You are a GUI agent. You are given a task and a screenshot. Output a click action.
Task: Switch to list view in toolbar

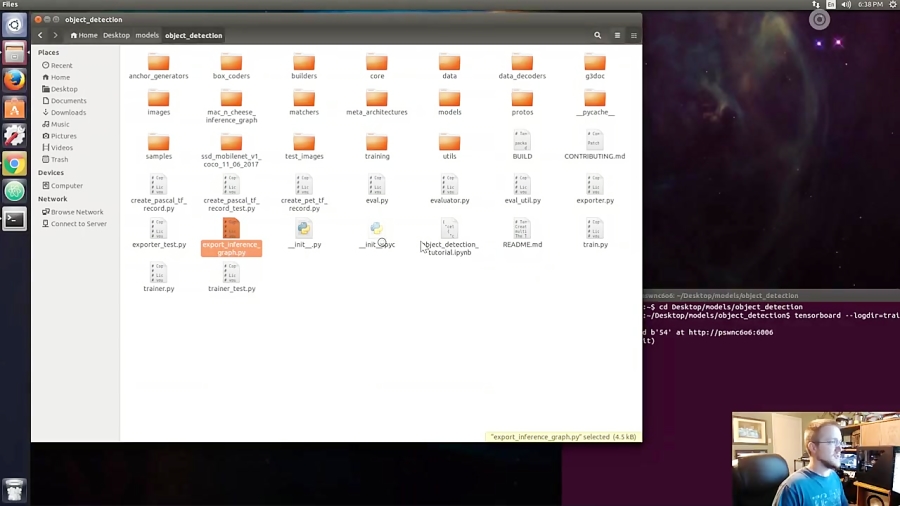tap(617, 35)
